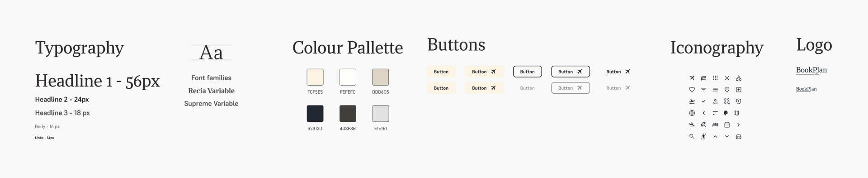The width and height of the screenshot is (868, 178).
Task: Click the filter funnel lines icon
Action: 703,90
